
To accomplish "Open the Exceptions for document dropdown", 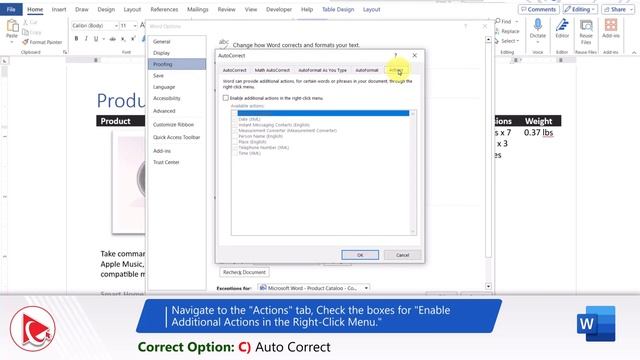I will pyautogui.click(x=366, y=288).
